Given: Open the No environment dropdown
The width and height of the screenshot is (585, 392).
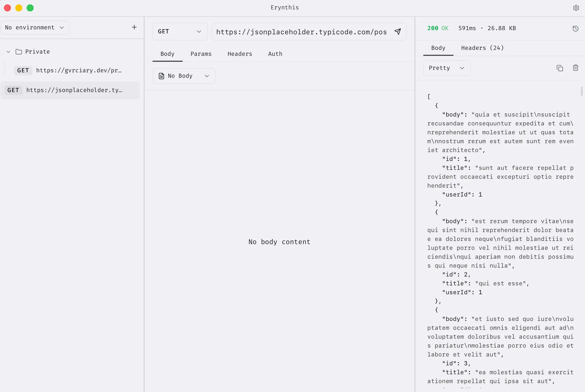Looking at the screenshot, I should [35, 27].
